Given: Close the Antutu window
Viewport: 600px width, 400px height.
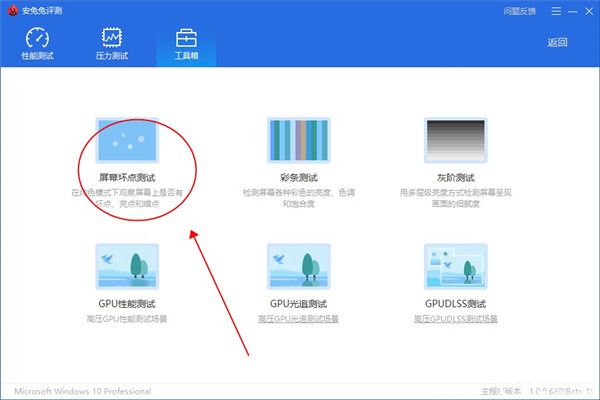Looking at the screenshot, I should [x=589, y=11].
